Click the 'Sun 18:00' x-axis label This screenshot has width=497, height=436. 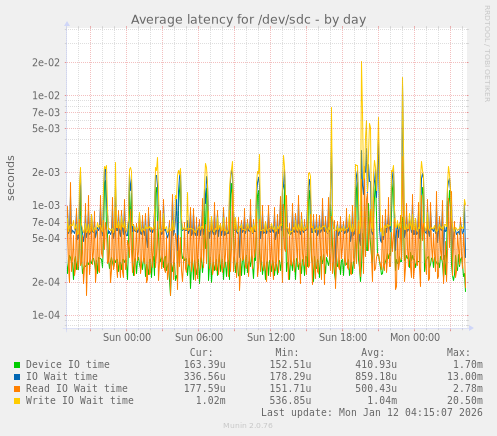(343, 337)
